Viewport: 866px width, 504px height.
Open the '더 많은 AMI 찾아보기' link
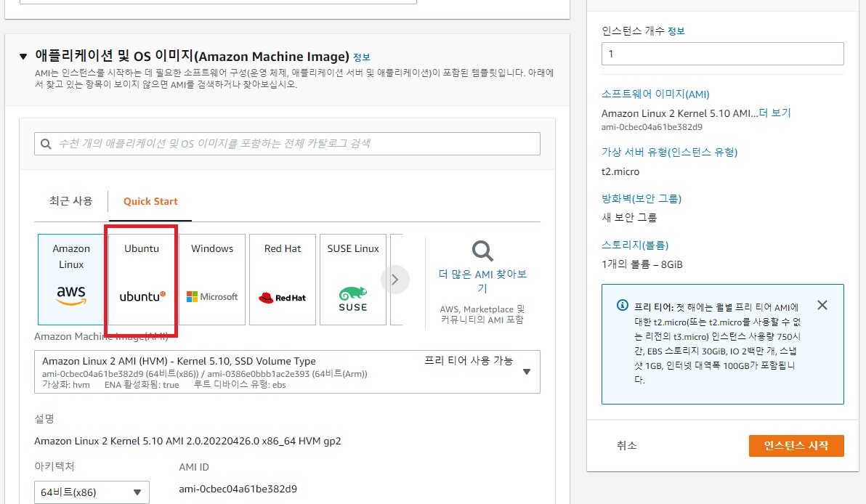coord(482,281)
